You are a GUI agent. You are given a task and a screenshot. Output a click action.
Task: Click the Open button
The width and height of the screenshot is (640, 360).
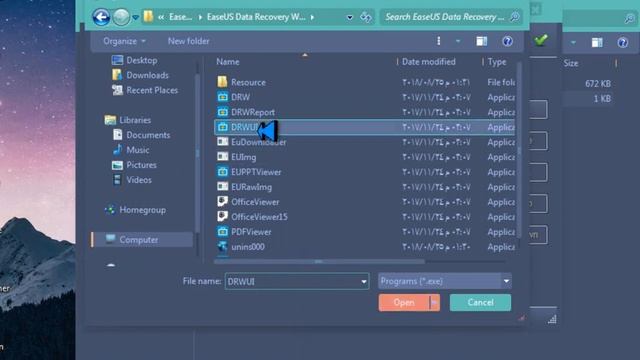tap(404, 303)
